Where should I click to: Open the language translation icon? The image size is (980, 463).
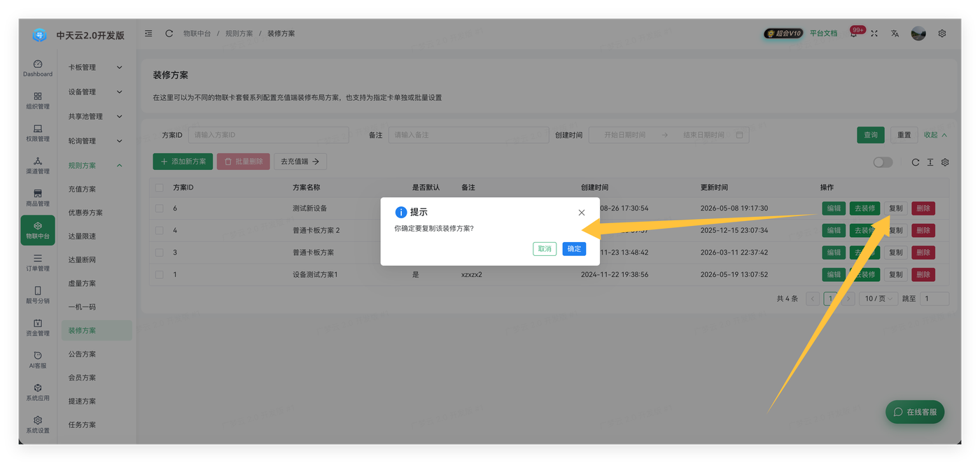(895, 34)
